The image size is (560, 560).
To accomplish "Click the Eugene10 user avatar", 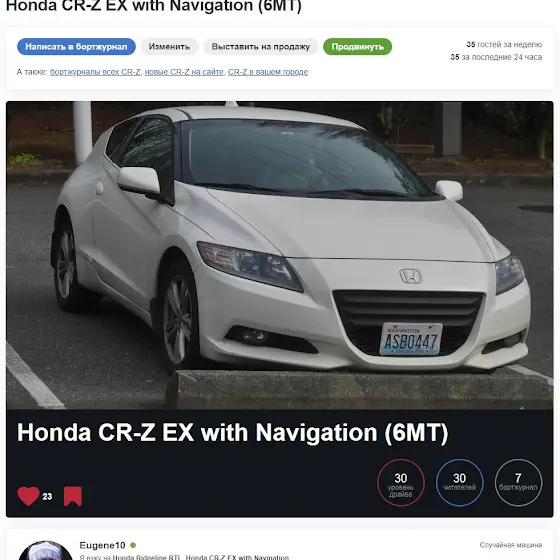I will coord(45,550).
